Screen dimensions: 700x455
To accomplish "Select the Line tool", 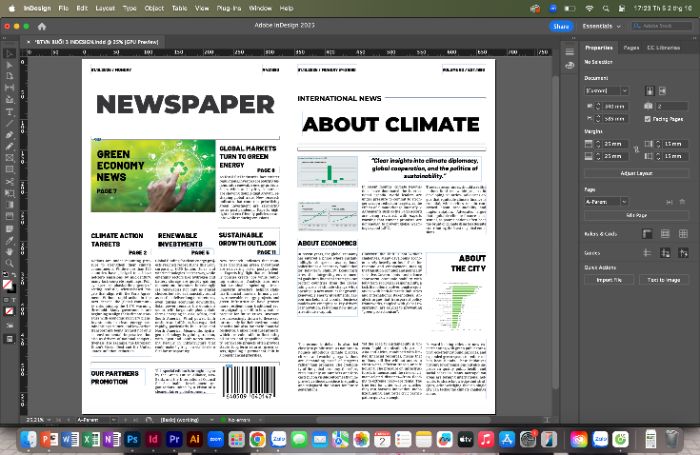I will click(9, 123).
